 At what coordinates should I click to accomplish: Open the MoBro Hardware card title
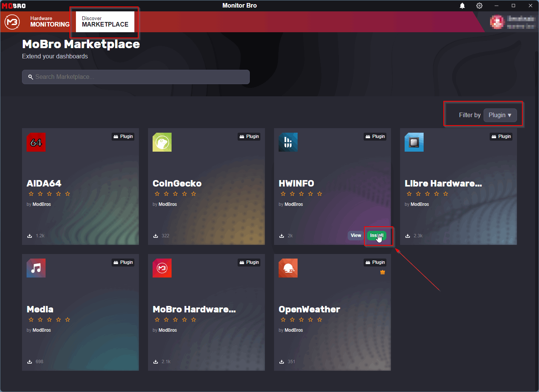[x=194, y=309]
